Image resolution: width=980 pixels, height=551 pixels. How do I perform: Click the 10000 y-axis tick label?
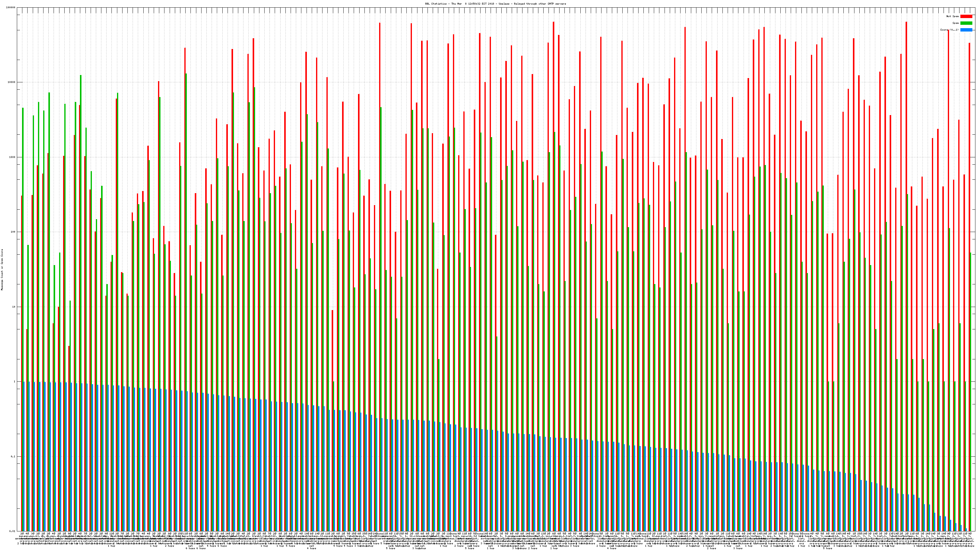[x=12, y=83]
